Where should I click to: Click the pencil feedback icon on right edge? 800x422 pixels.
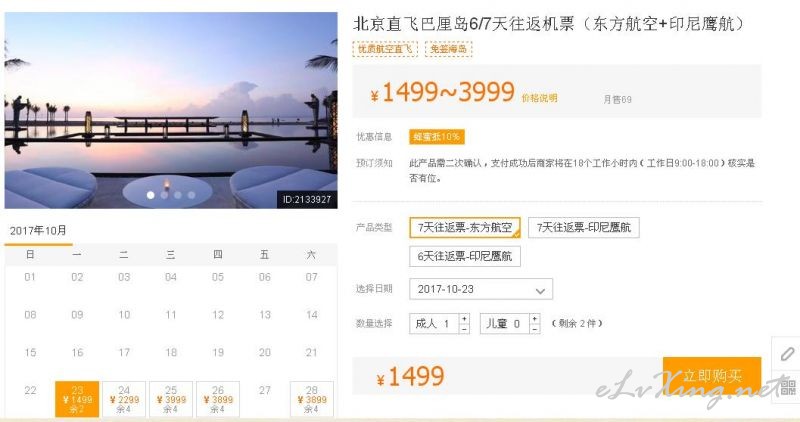pyautogui.click(x=787, y=354)
